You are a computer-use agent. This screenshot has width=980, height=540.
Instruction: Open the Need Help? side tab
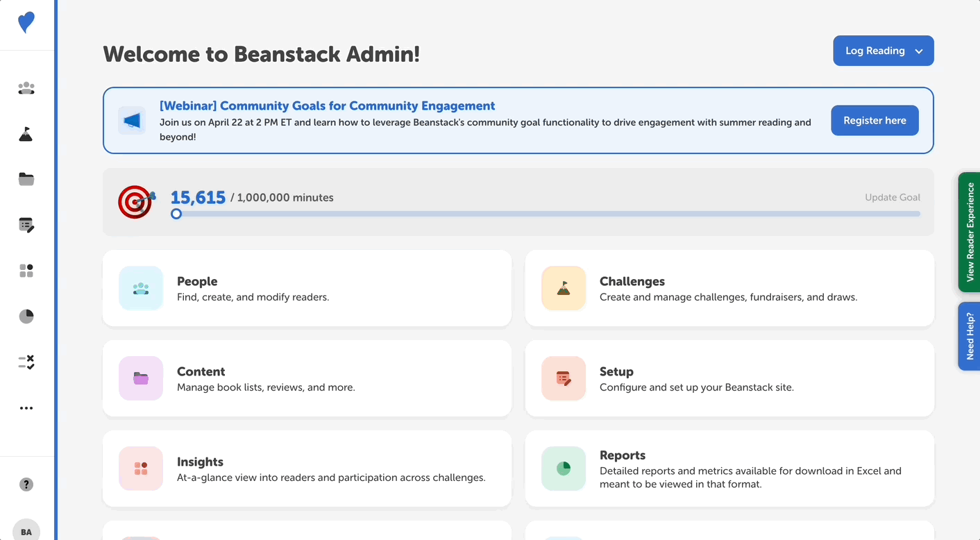[x=971, y=336]
